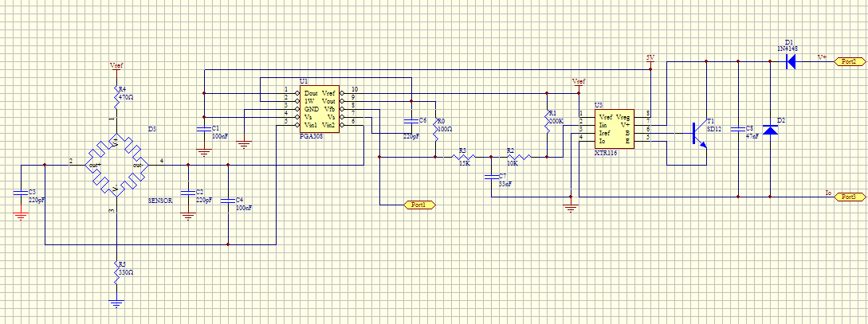This screenshot has height=324, width=868.
Task: Select the D3 SENSOR bridge symbol
Action: 116,165
